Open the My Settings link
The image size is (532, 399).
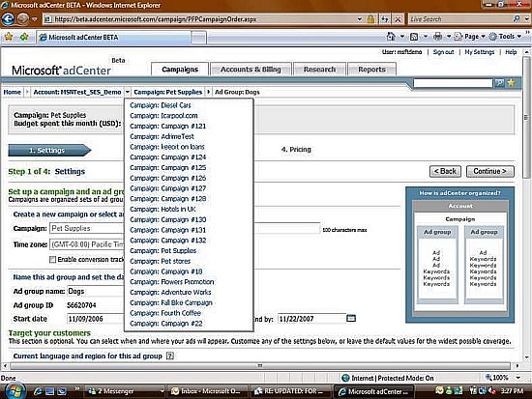point(479,52)
